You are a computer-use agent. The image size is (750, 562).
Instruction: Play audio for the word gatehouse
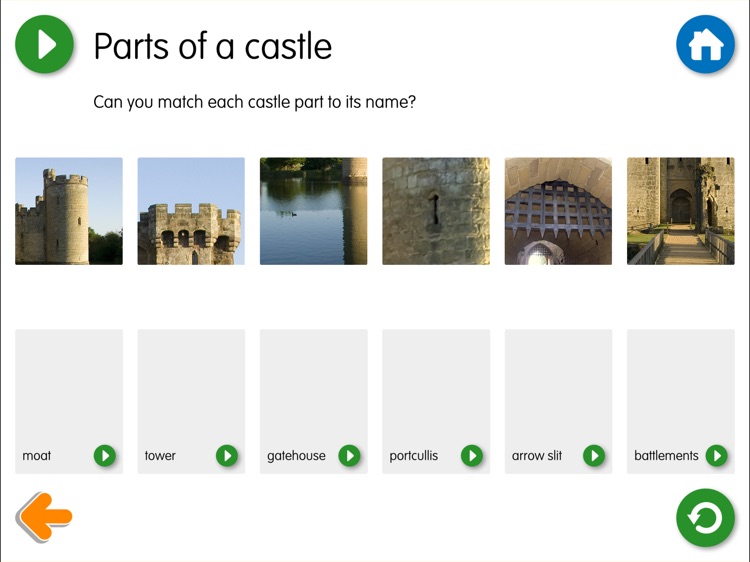click(x=349, y=456)
